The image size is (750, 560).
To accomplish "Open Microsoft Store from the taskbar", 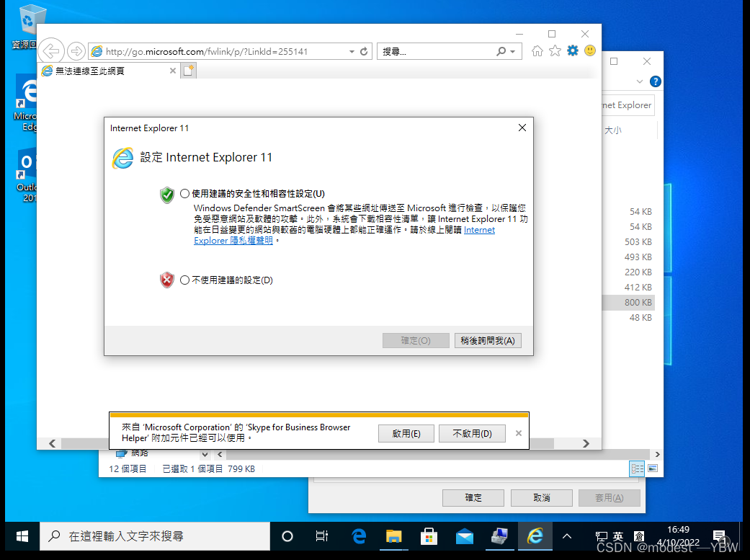I will click(429, 536).
